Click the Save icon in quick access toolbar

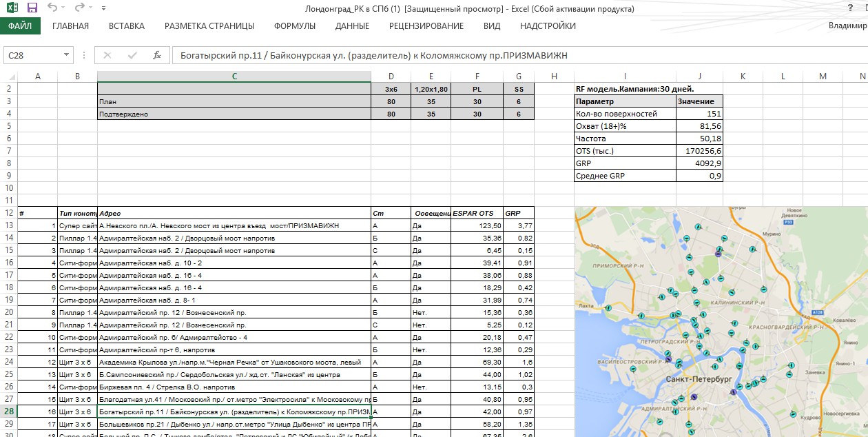(x=32, y=8)
